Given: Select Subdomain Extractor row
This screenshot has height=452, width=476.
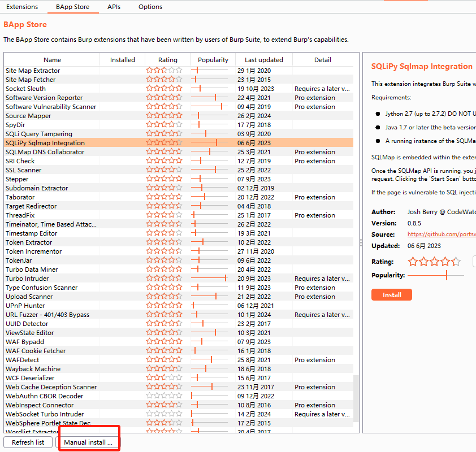Looking at the screenshot, I should [179, 188].
